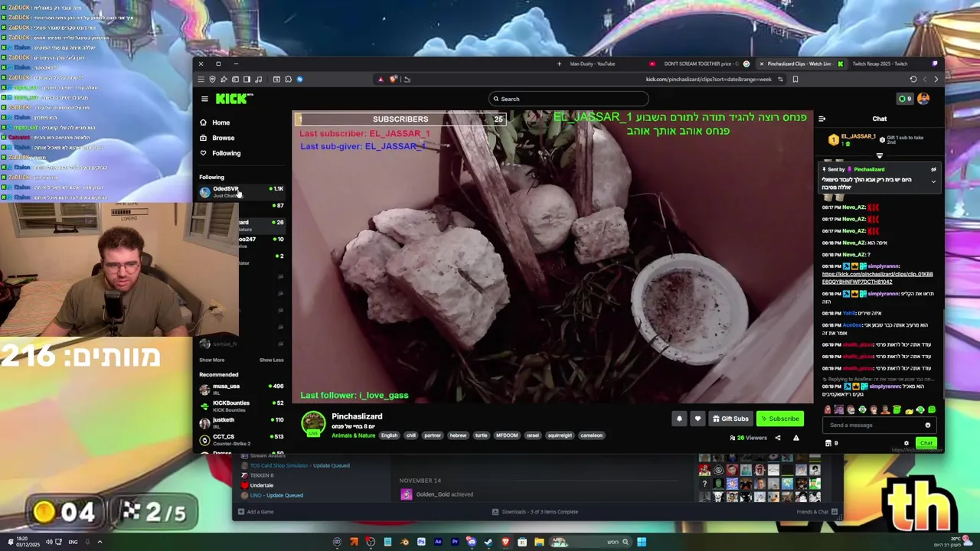This screenshot has width=980, height=551.
Task: Open a new browser tab with plus
Action: (559, 64)
